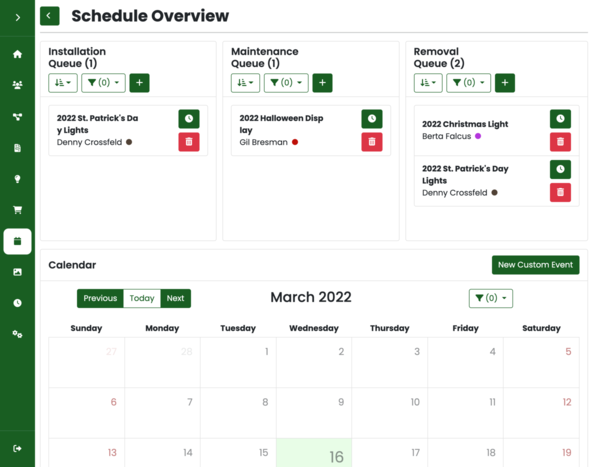The image size is (593, 467).
Task: Go back using the green back arrow button
Action: 50,16
